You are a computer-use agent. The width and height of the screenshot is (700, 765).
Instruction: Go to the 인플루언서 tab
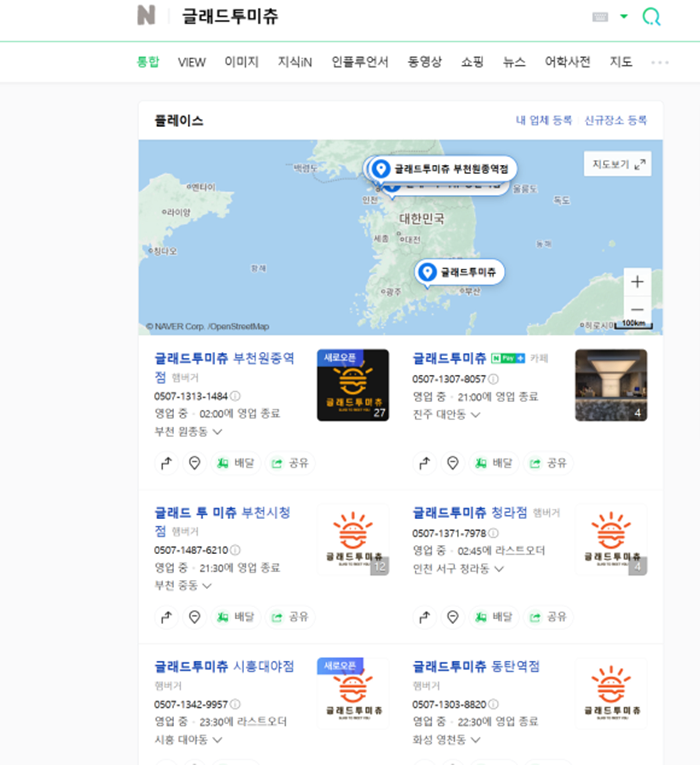click(x=360, y=62)
